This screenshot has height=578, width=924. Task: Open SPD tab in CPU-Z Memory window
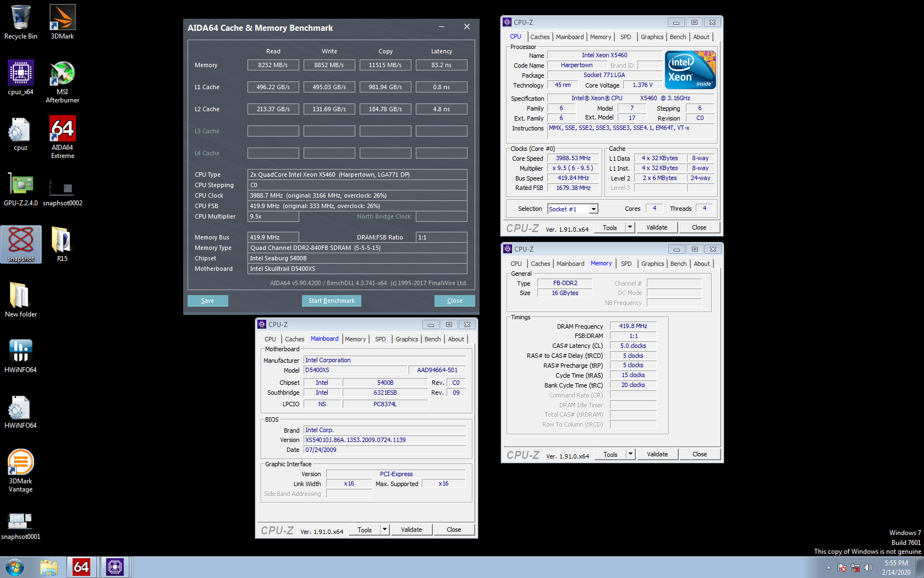click(x=626, y=264)
